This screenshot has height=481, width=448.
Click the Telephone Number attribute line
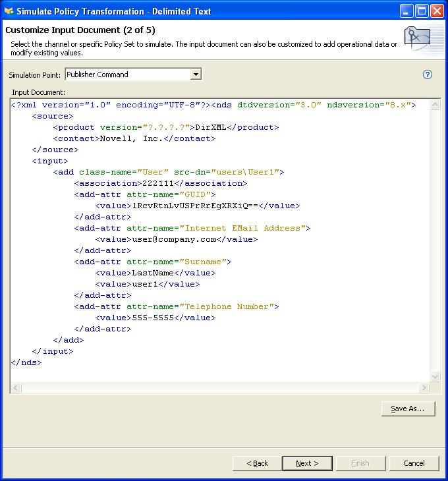point(177,307)
